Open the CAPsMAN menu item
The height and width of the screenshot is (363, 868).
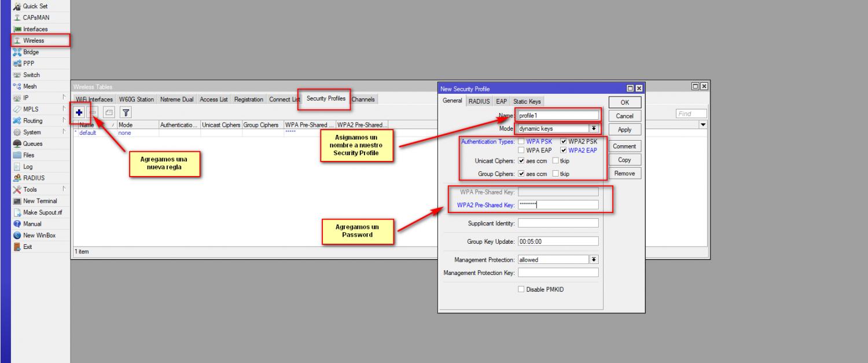36,17
